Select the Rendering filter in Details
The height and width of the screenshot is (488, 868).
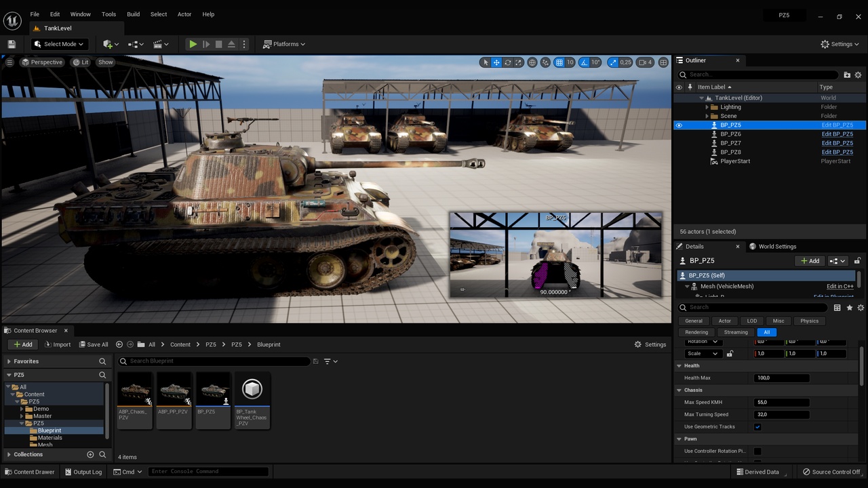(696, 332)
